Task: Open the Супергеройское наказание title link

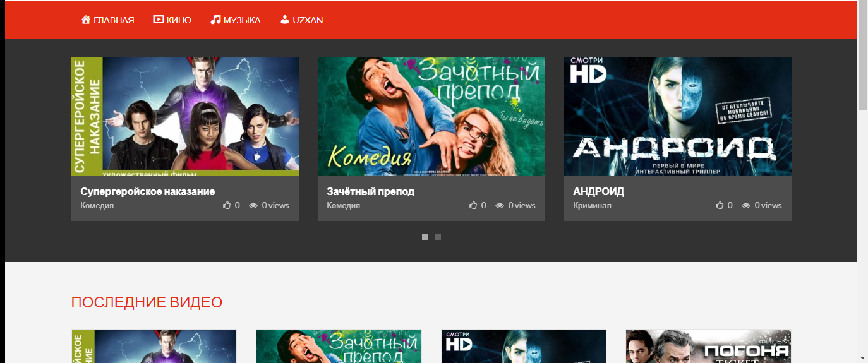Action: pyautogui.click(x=148, y=191)
